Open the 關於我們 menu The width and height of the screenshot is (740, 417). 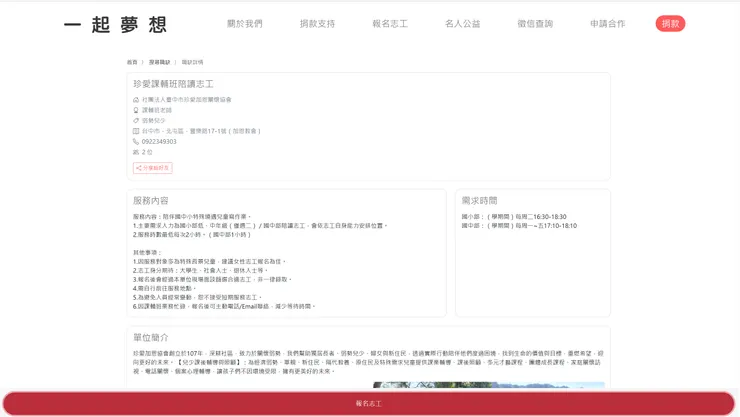pyautogui.click(x=244, y=24)
